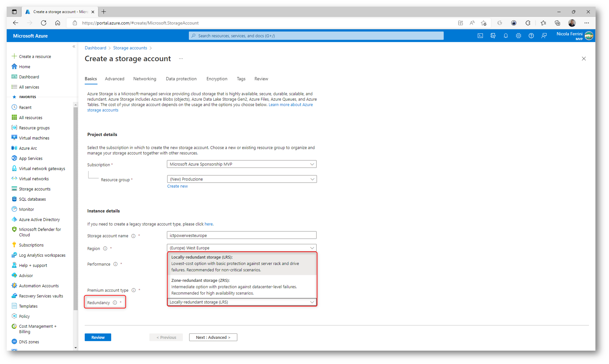The image size is (609, 364).
Task: Click the Monitor sidebar icon
Action: click(x=14, y=209)
